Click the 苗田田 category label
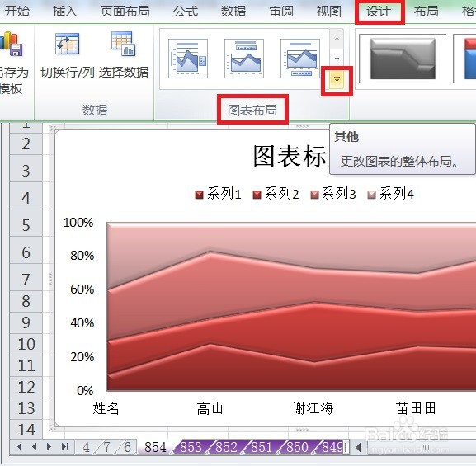476x466 pixels. point(417,408)
